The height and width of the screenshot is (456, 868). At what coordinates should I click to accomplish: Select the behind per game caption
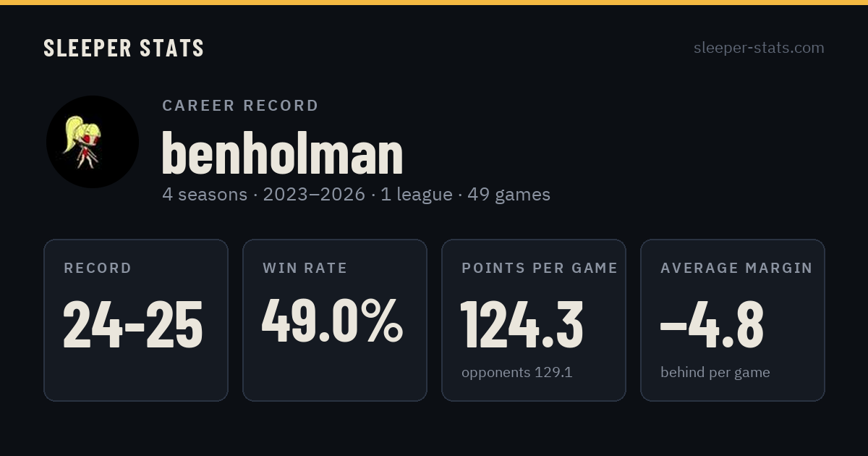pyautogui.click(x=715, y=373)
